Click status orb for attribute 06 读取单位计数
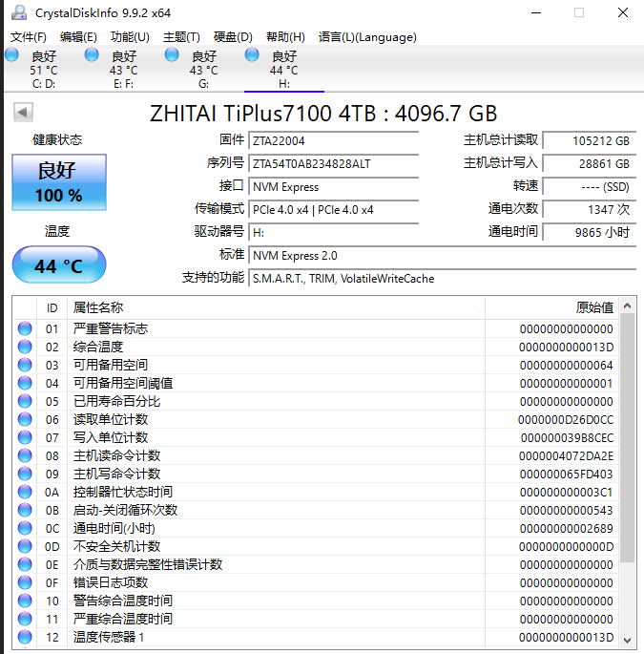Image resolution: width=644 pixels, height=654 pixels. point(25,419)
